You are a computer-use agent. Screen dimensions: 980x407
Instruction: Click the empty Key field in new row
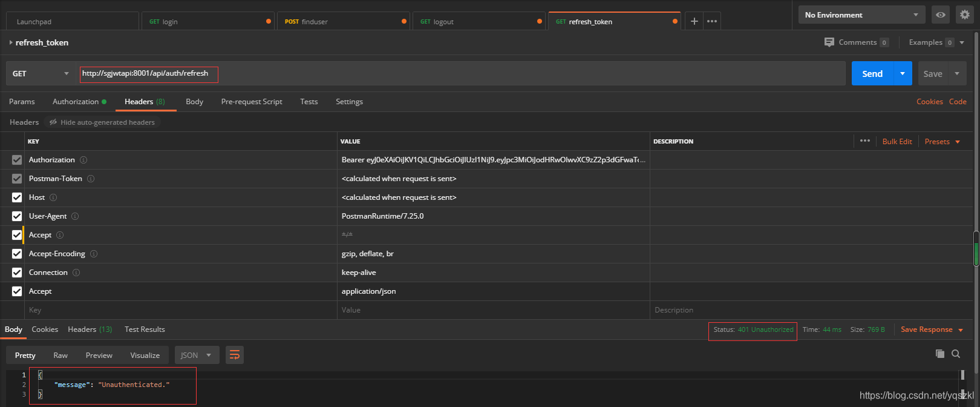click(180, 310)
